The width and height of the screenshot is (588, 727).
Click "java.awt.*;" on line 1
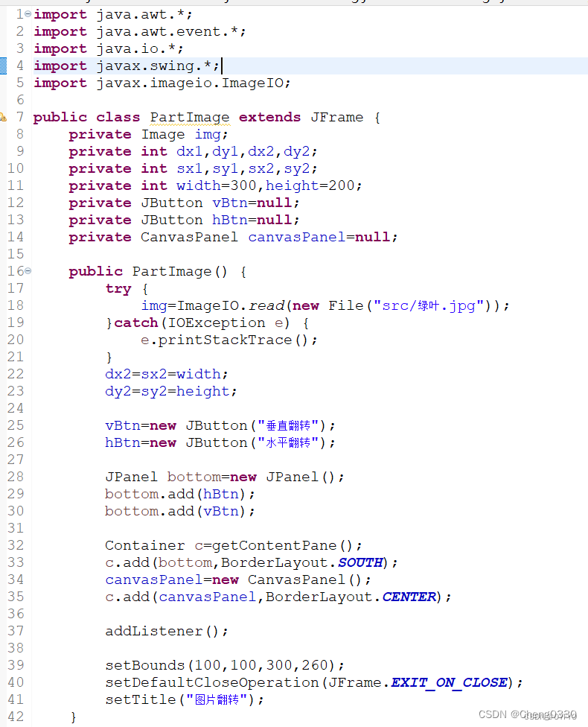(144, 15)
